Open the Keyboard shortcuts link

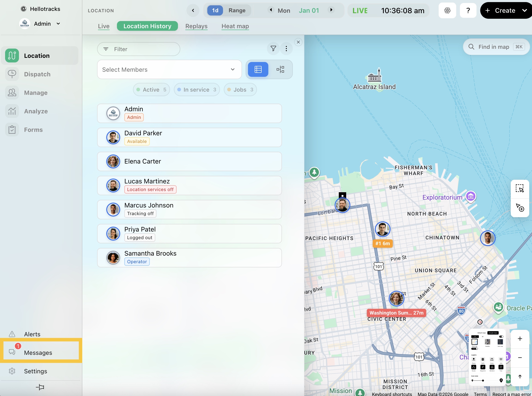pos(392,394)
